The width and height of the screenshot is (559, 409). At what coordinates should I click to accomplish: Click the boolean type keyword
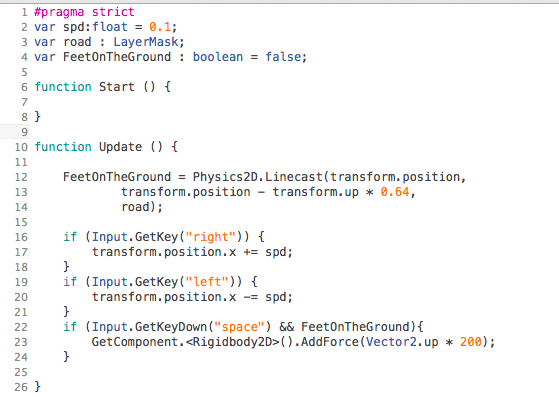(218, 57)
